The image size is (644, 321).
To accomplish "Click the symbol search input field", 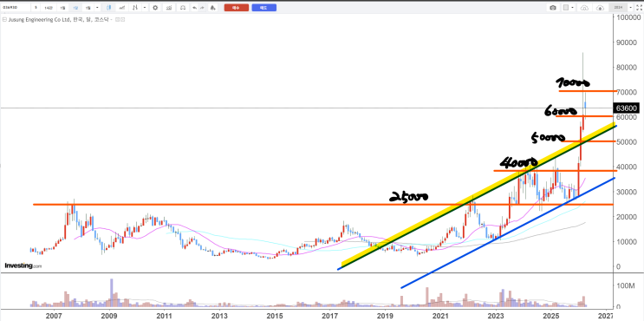I will click(x=16, y=8).
